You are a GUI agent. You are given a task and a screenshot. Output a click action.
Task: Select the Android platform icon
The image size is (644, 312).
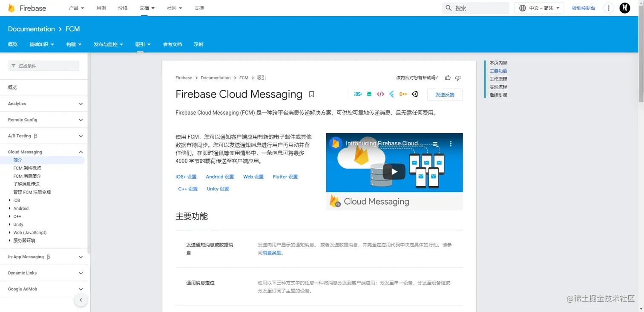tap(369, 94)
